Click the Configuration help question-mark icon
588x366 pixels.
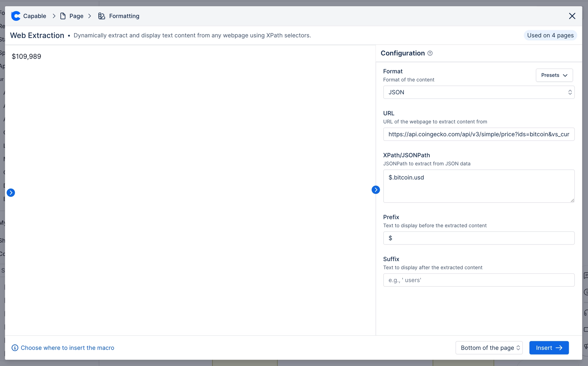tap(430, 53)
